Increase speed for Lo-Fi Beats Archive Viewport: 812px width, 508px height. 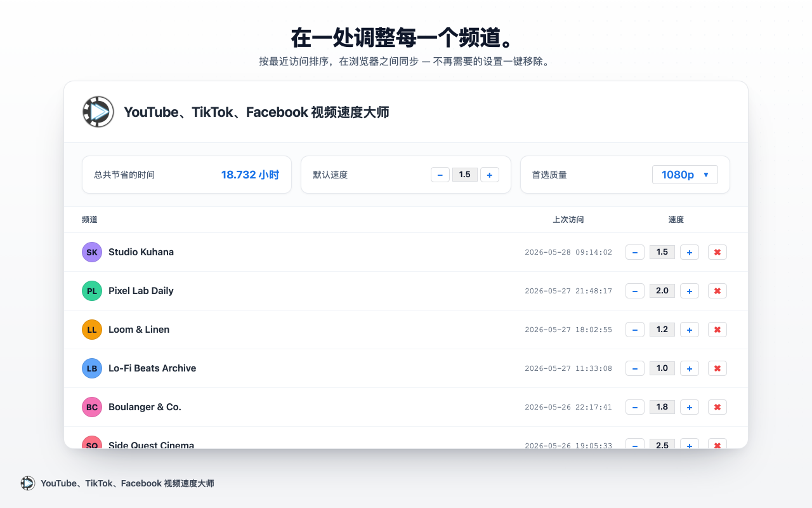[690, 368]
